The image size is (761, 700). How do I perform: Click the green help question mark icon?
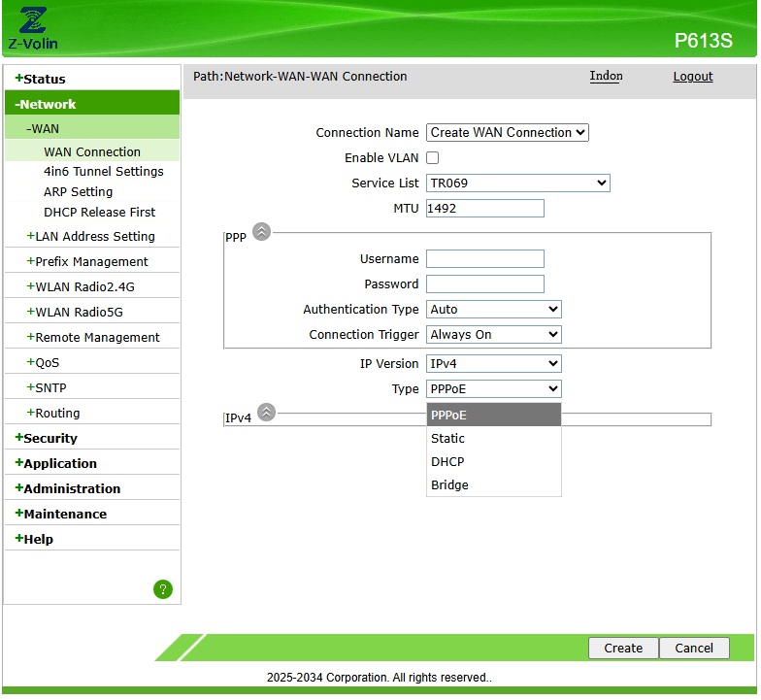pos(163,589)
